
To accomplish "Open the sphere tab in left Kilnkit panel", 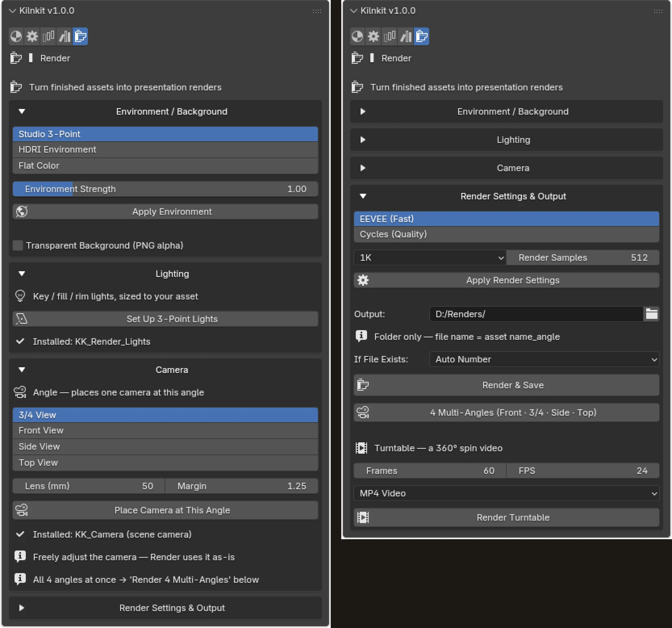I will tap(16, 37).
